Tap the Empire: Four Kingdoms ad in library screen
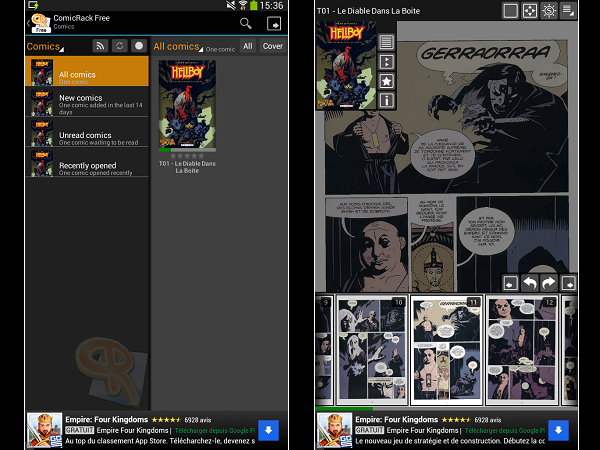This screenshot has width=600, height=450. coord(157,430)
